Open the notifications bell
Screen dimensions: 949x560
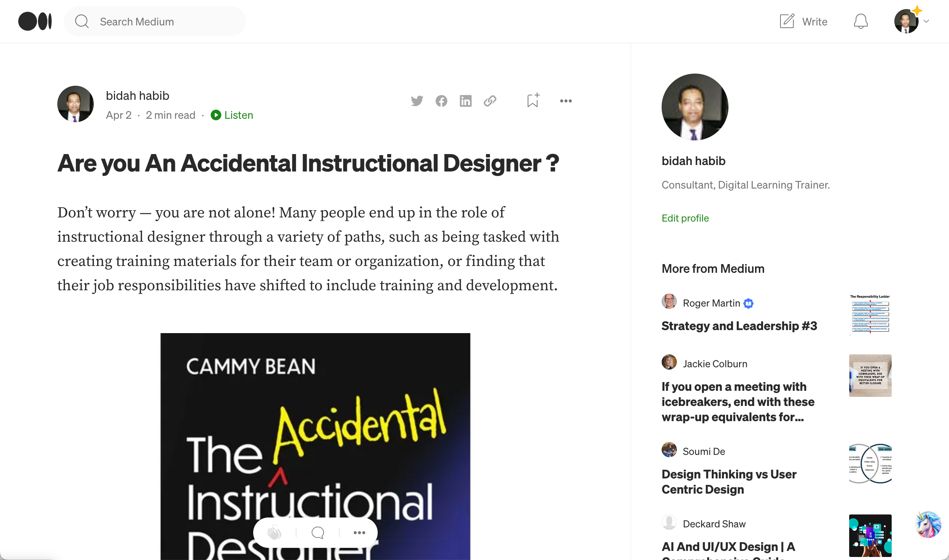861,21
